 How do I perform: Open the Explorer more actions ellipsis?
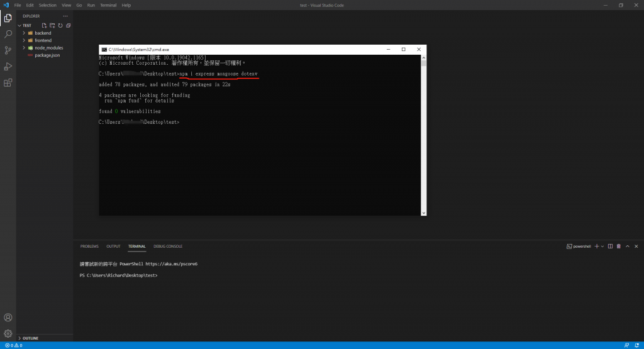[65, 16]
